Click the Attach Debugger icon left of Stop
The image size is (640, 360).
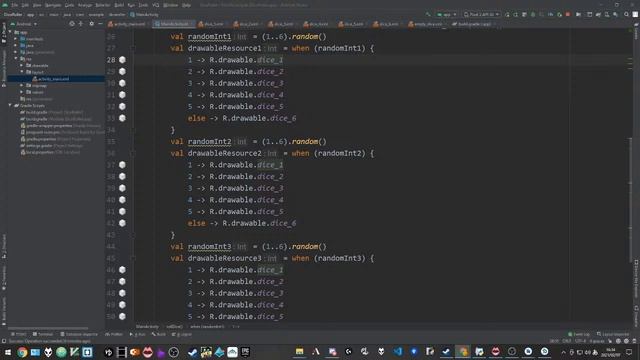tap(559, 14)
